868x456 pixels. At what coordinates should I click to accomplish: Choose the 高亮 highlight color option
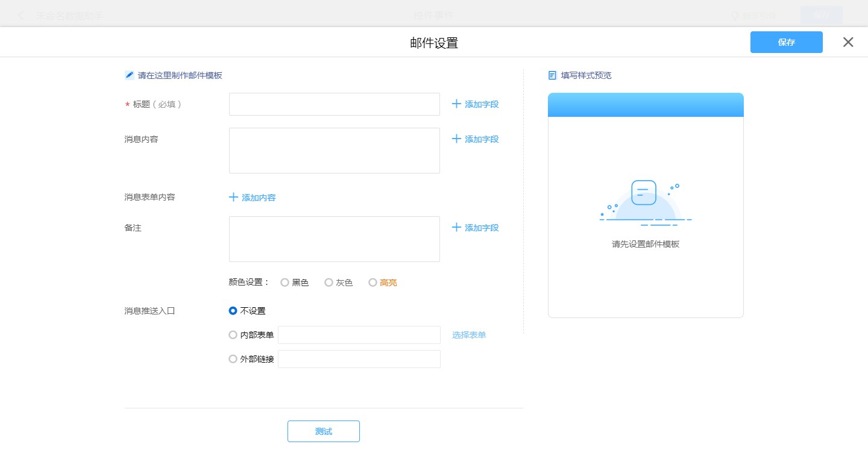coord(373,283)
